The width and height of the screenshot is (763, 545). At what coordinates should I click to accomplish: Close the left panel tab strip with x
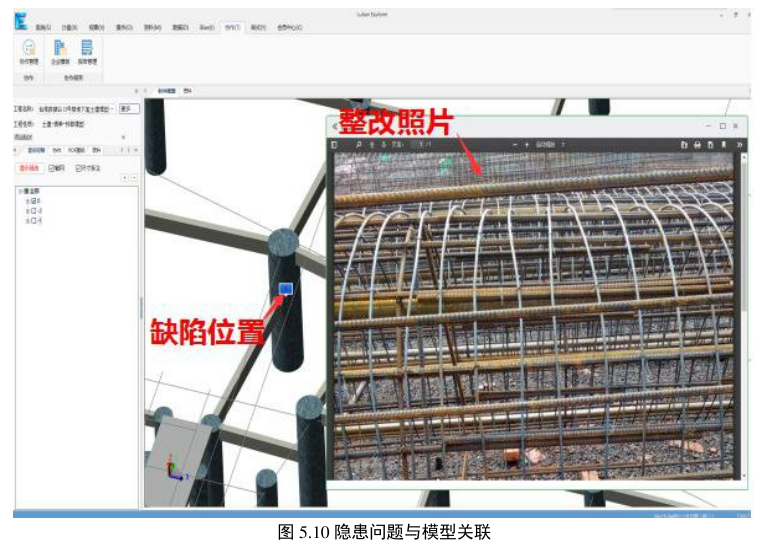point(136,150)
